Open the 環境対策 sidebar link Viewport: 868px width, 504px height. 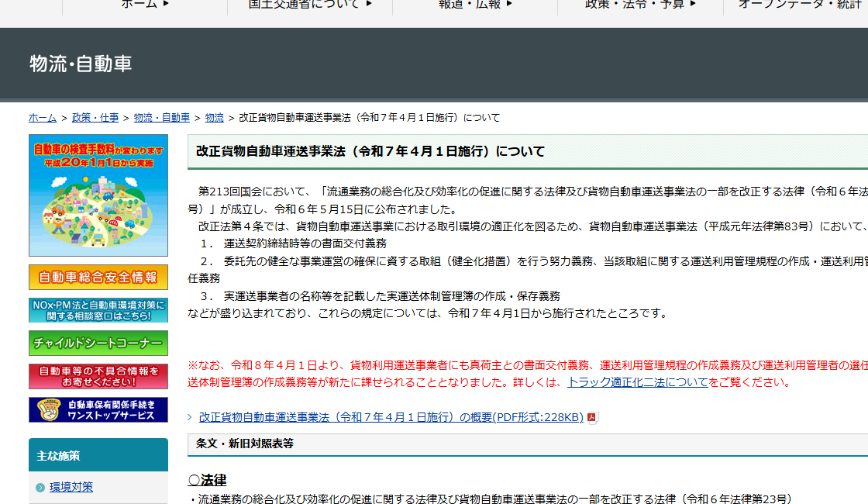(x=71, y=487)
